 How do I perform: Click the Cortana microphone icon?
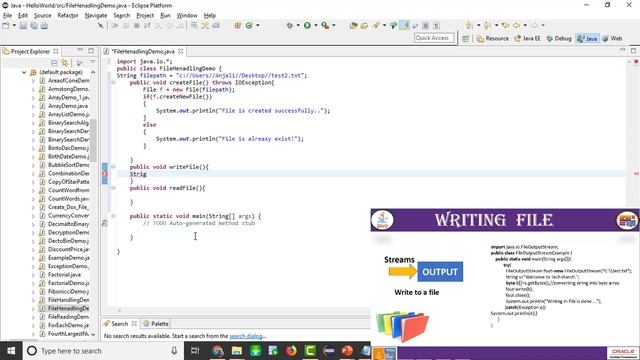(x=174, y=351)
